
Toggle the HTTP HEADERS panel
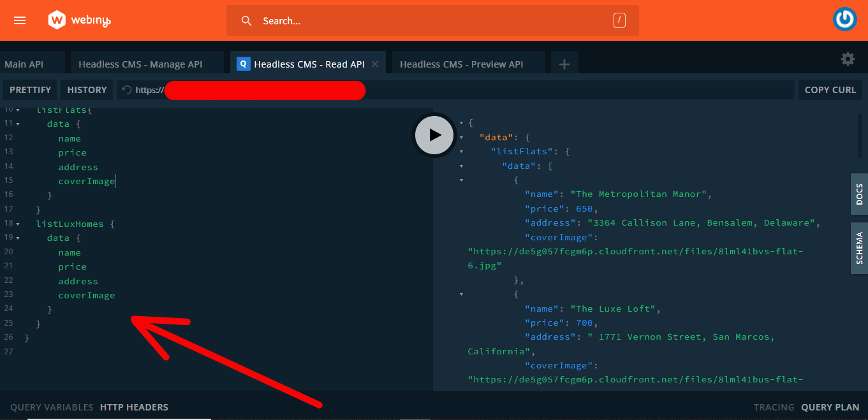click(x=134, y=407)
